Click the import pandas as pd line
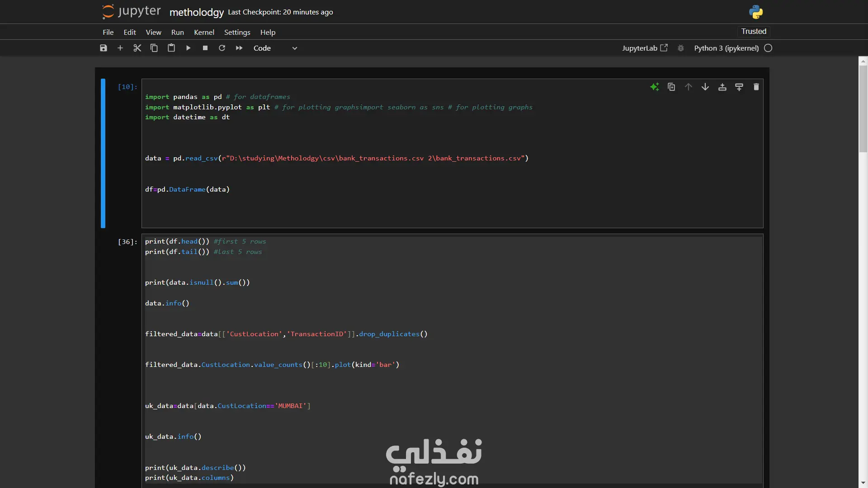This screenshot has width=868, height=488. click(217, 97)
